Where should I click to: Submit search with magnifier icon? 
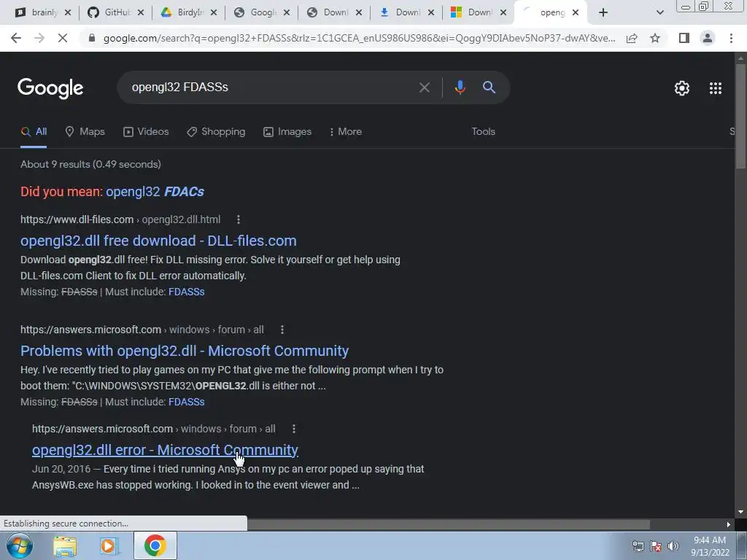(489, 87)
